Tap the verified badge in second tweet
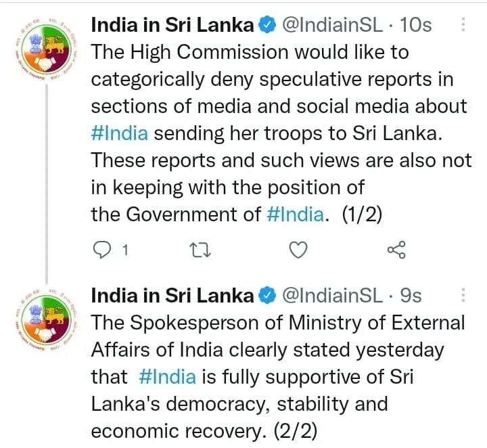This screenshot has height=448, width=487. click(268, 296)
